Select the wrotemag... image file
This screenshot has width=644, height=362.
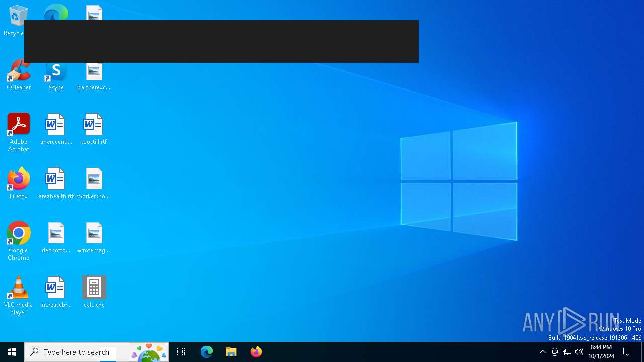coord(94,238)
